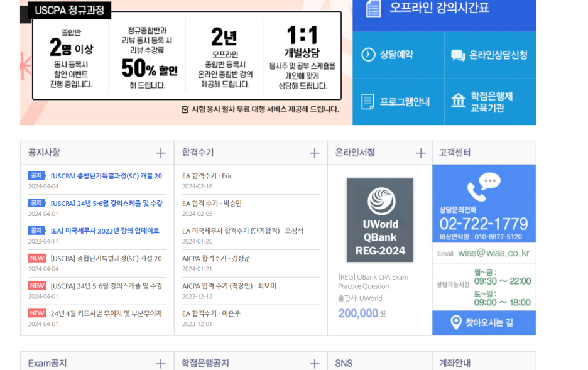Click 온라인서점 section heading
588x370 pixels.
355,153
